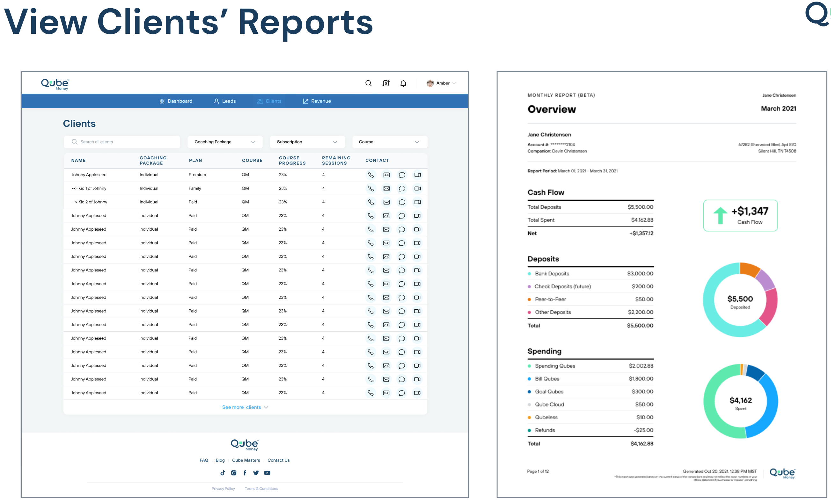The image size is (831, 504).
Task: Click the envelope icon for Kid 1 of Johnny
Action: 386,188
